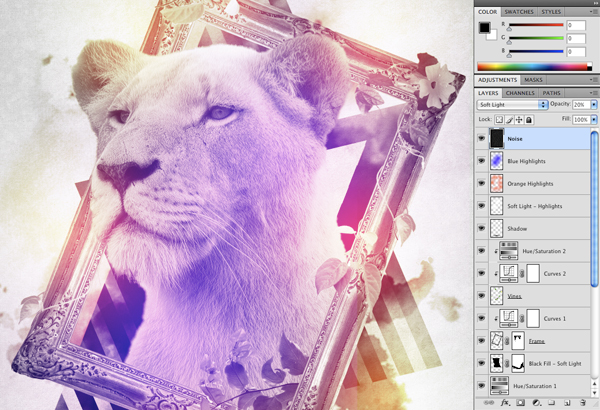Image resolution: width=600 pixels, height=410 pixels.
Task: Switch to the Swatches tab
Action: (x=519, y=12)
